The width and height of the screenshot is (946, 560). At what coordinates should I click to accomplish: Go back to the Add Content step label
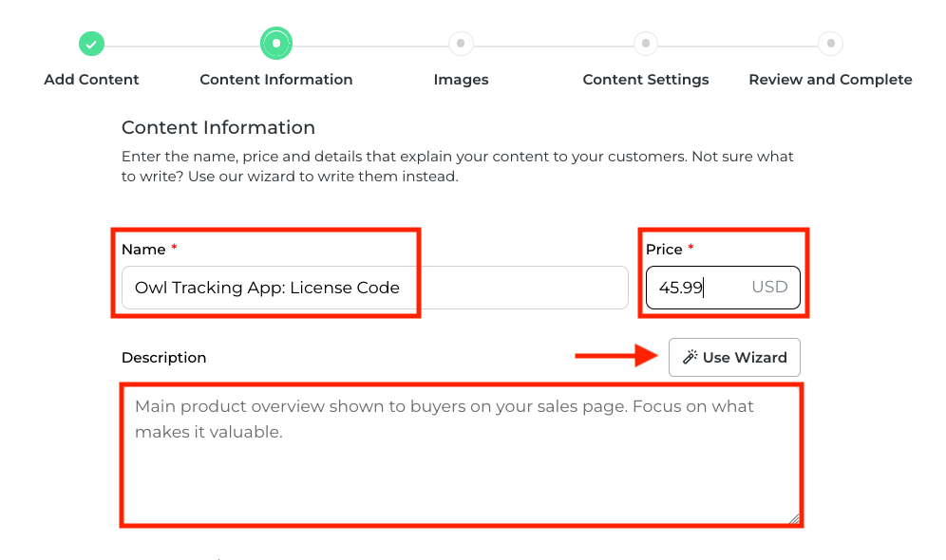pyautogui.click(x=91, y=80)
